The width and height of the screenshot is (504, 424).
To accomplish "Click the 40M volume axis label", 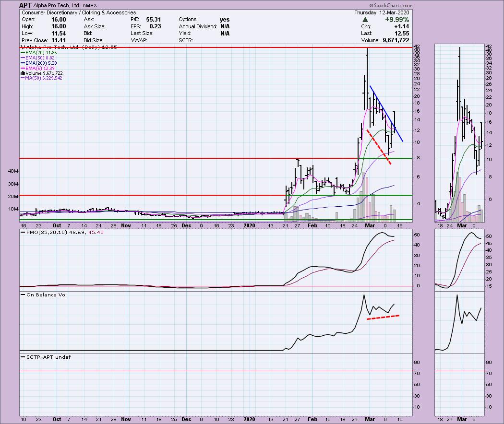I will click(x=13, y=171).
